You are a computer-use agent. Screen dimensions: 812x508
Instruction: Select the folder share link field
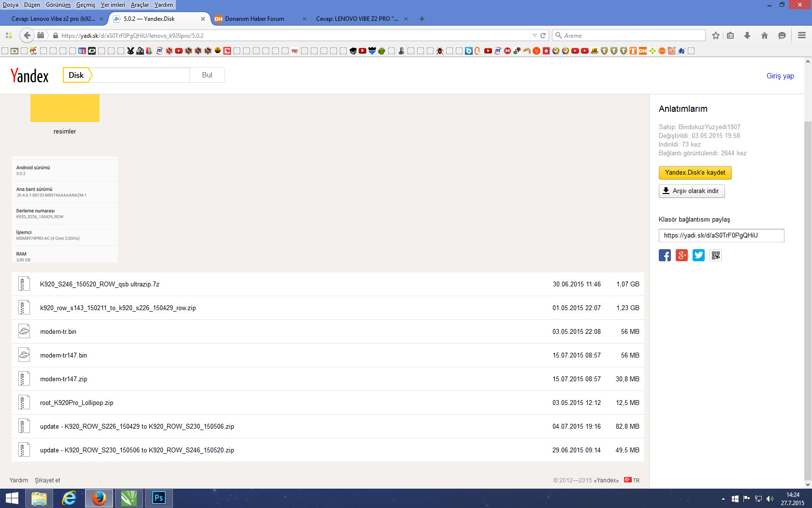(721, 236)
